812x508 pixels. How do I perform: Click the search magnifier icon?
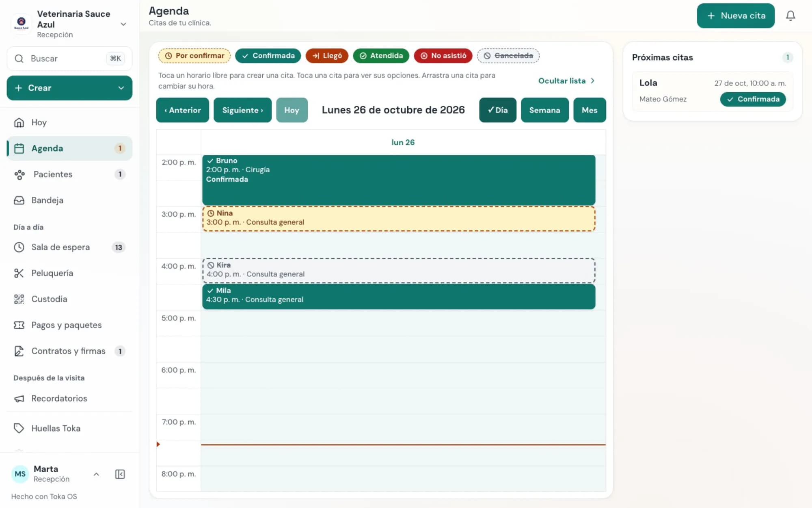point(19,59)
